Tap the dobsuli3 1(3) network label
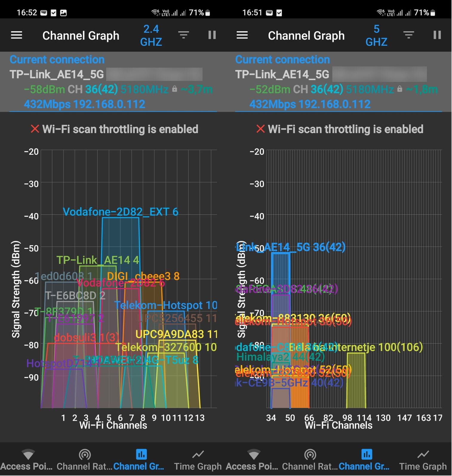This screenshot has width=452, height=476. (x=87, y=338)
